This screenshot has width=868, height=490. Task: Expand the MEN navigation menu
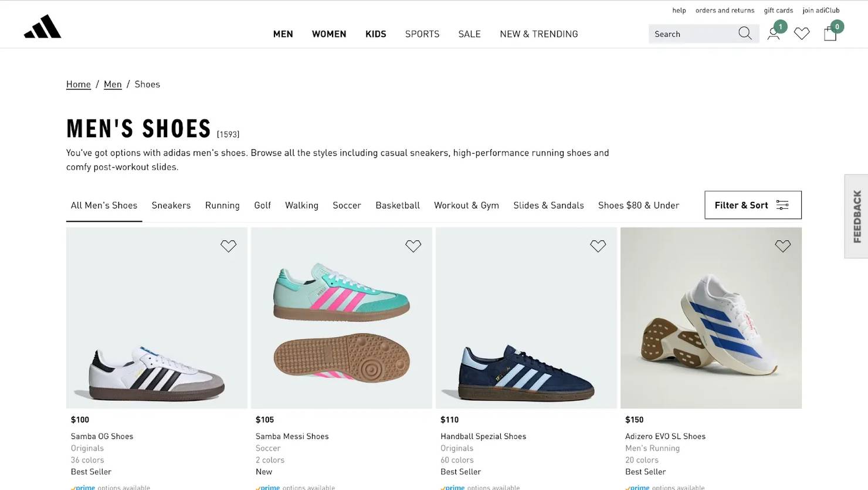click(283, 34)
